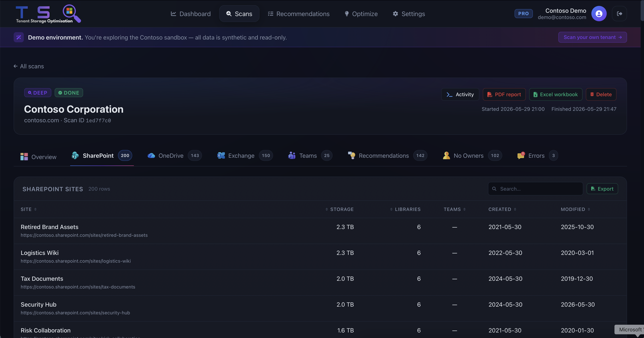Image resolution: width=644 pixels, height=338 pixels.
Task: Click the Exchange tab icon
Action: (x=221, y=156)
